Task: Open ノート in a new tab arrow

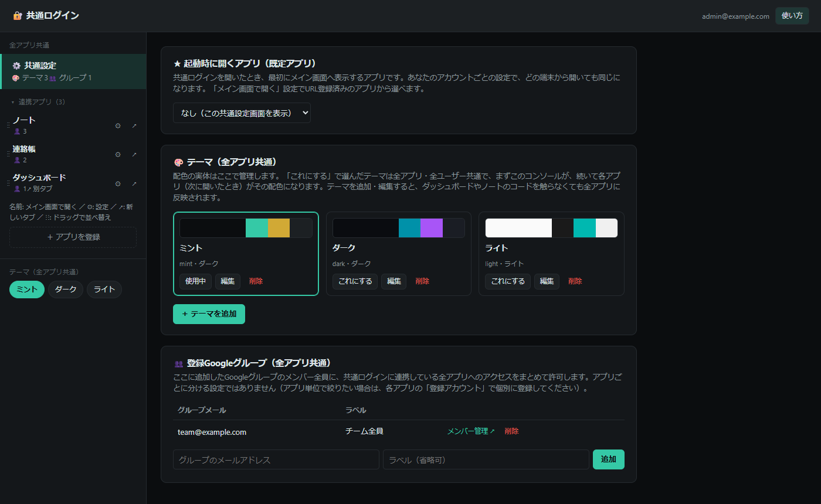Action: [134, 125]
